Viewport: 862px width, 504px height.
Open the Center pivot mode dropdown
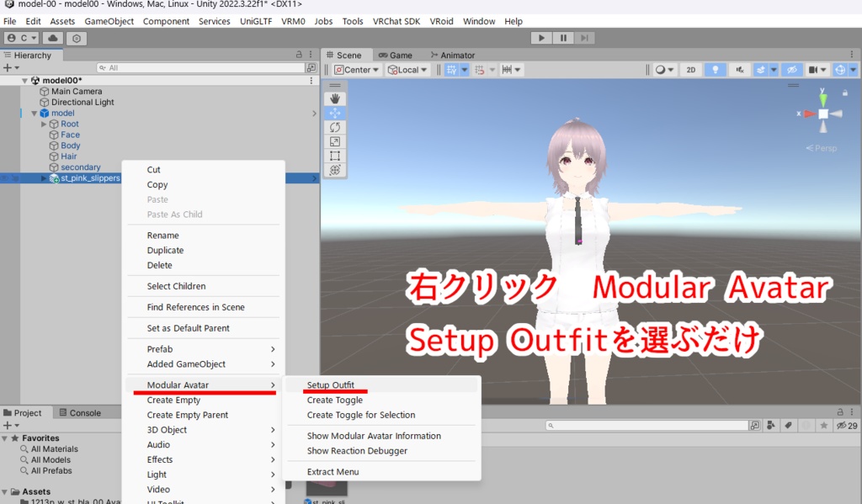pos(356,69)
